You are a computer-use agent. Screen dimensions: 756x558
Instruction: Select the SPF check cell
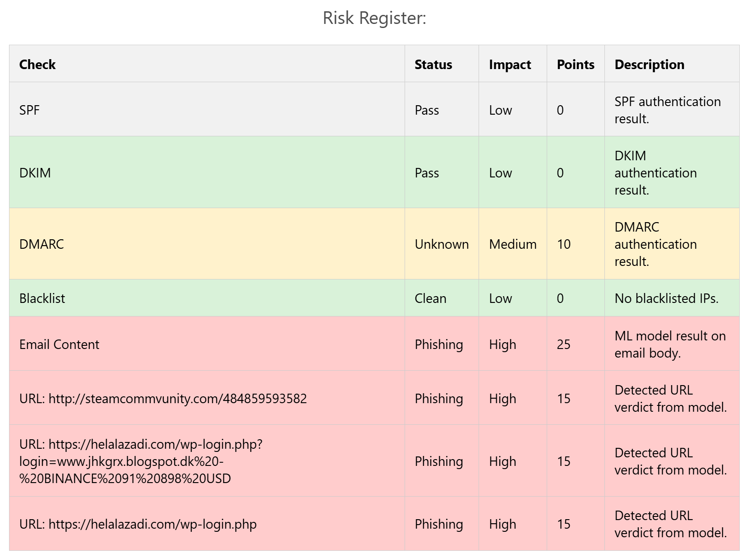click(29, 110)
